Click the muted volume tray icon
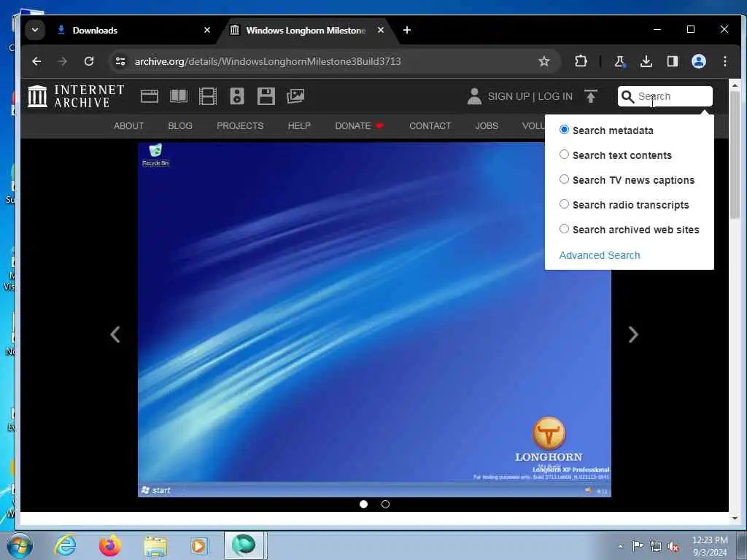The height and width of the screenshot is (560, 747). pyautogui.click(x=673, y=547)
